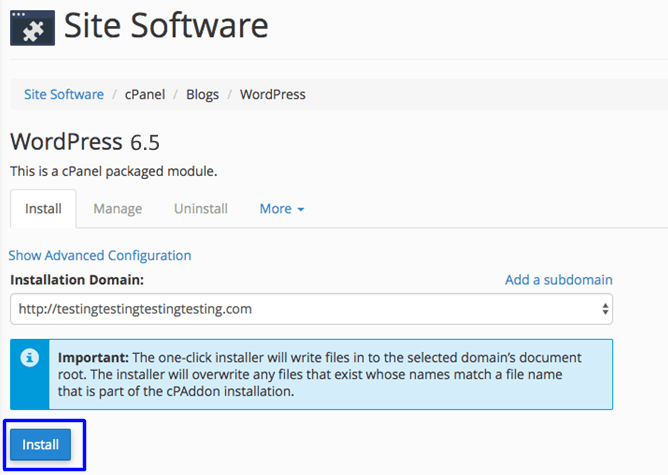Show Advanced Configuration options
Image resolution: width=668 pixels, height=475 pixels.
click(100, 255)
